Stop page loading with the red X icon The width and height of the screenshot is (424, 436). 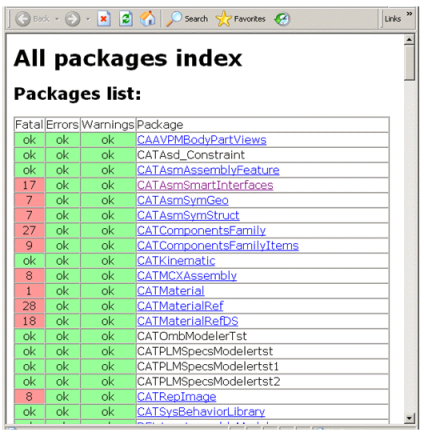click(104, 19)
